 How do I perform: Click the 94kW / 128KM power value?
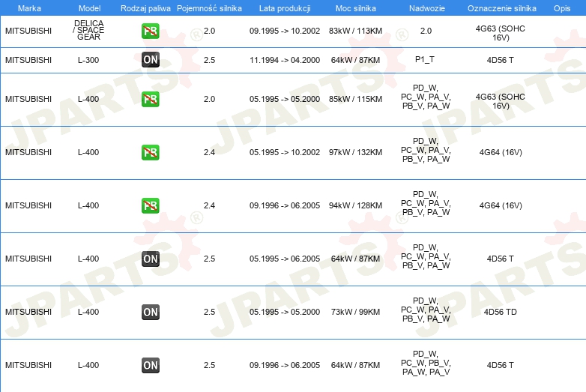(x=355, y=205)
